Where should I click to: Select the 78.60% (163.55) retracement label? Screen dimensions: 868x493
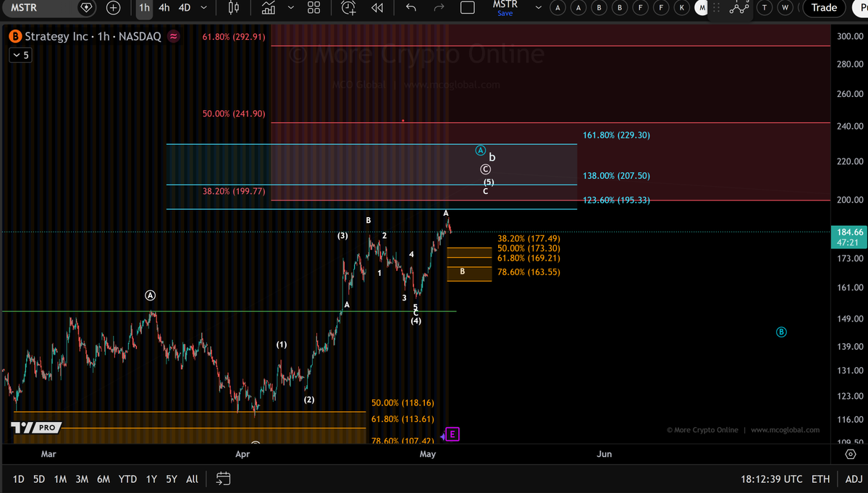(x=528, y=272)
